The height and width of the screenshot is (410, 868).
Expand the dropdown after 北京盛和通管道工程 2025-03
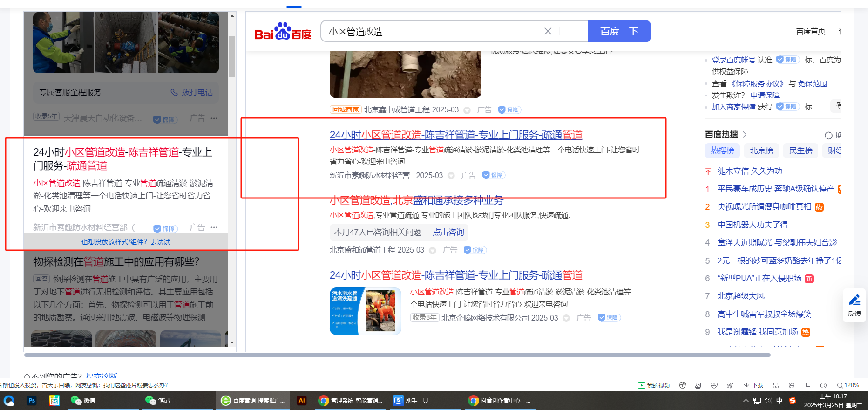click(x=433, y=251)
